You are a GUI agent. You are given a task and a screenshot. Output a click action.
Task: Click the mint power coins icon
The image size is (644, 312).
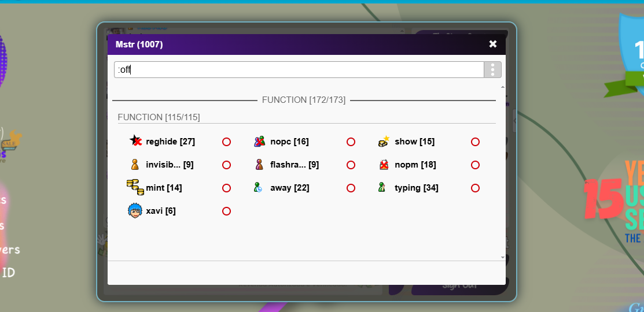[135, 187]
